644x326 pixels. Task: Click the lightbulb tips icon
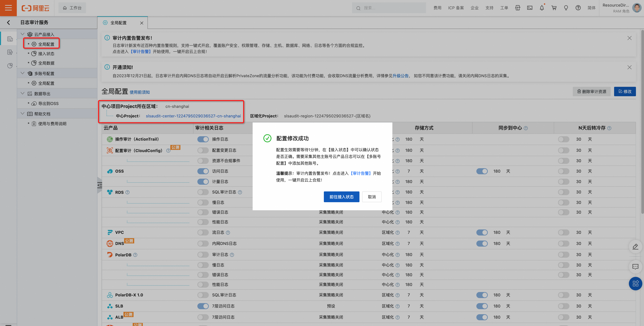click(x=566, y=8)
